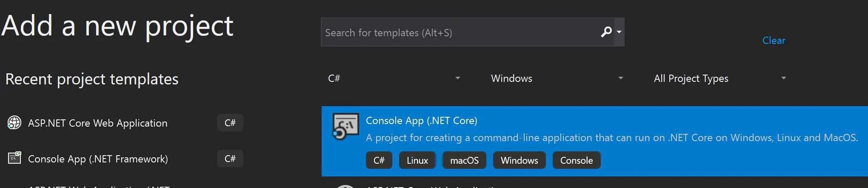
Task: Clear all filters with the Clear link
Action: coord(774,40)
